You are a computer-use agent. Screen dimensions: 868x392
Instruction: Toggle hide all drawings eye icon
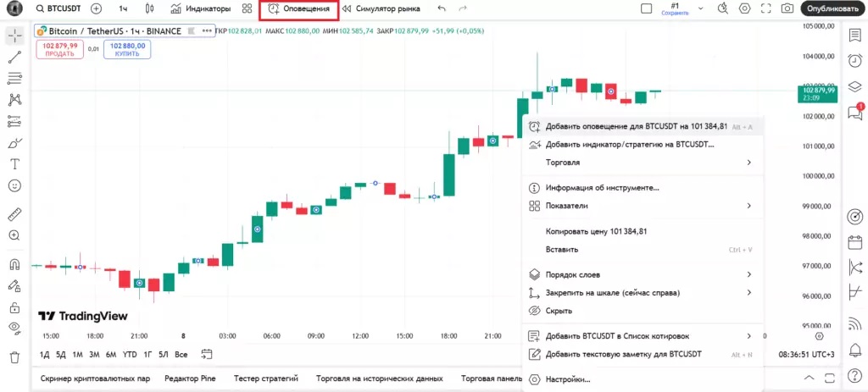15,329
